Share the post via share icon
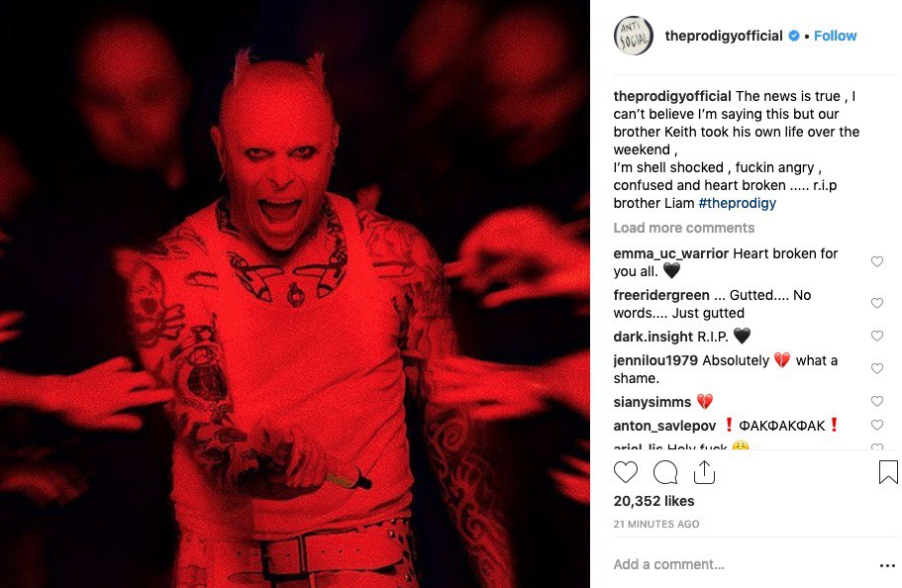 [x=704, y=472]
